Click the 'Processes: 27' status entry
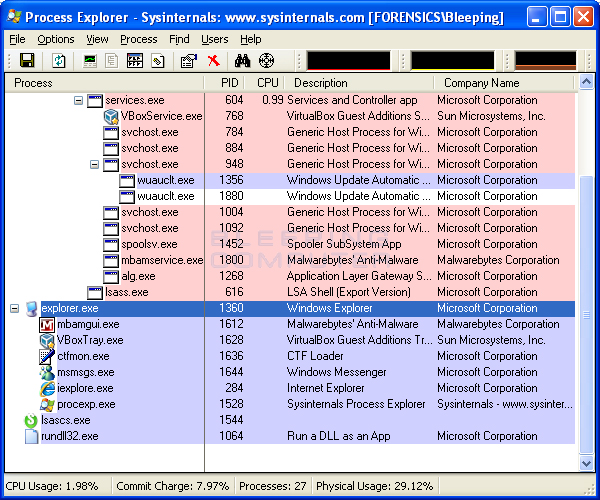Image resolution: width=600 pixels, height=500 pixels. [272, 486]
